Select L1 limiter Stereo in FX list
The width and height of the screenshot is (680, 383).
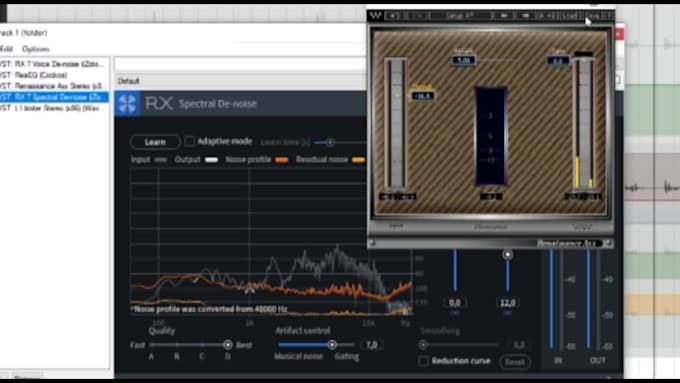54,108
